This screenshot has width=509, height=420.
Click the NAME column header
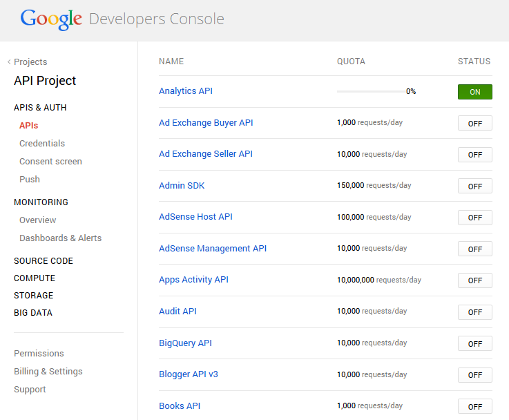point(171,61)
